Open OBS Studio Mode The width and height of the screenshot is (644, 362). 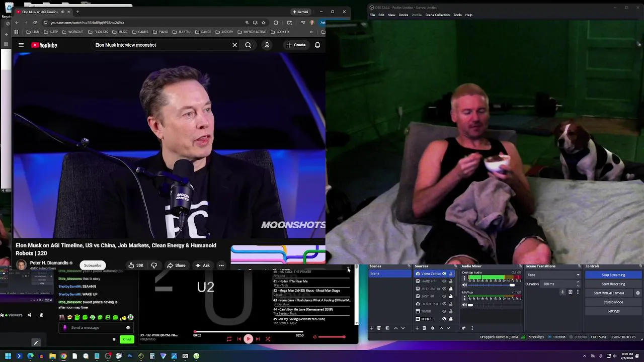(x=613, y=302)
